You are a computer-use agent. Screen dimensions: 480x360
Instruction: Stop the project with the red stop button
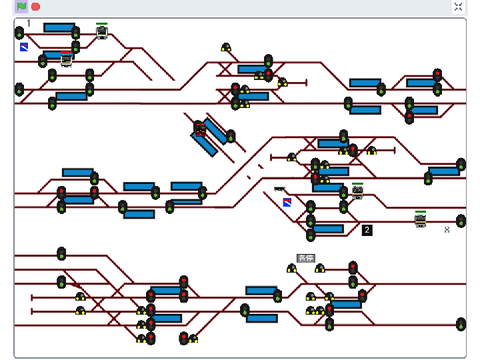coord(36,7)
